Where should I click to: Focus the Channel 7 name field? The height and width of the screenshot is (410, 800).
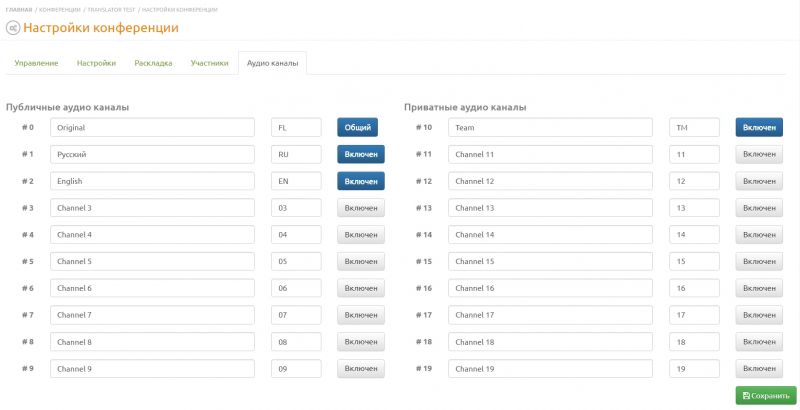(152, 315)
